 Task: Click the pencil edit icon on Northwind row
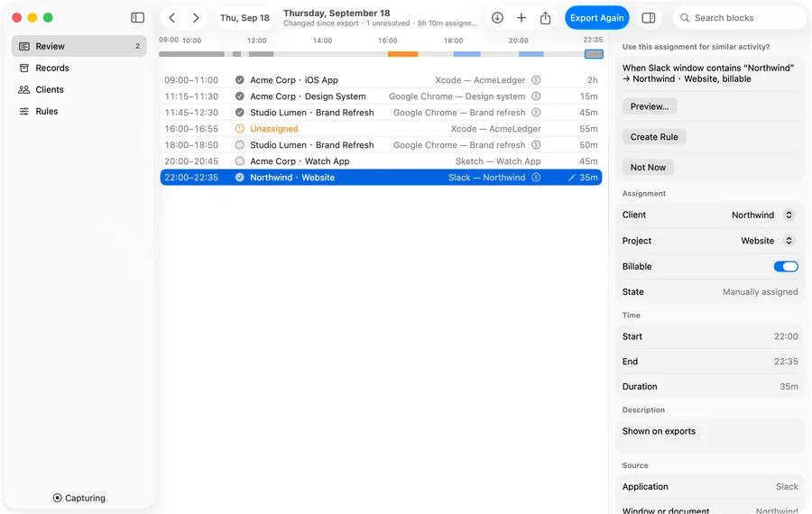click(x=571, y=178)
